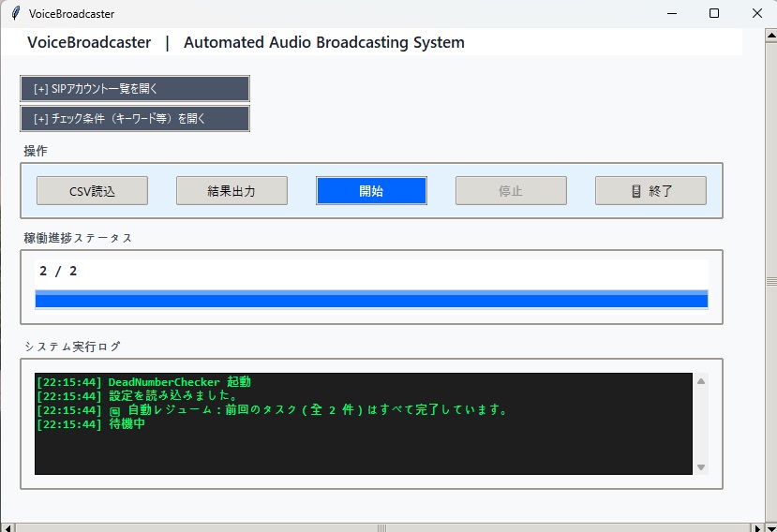Screen dimensions: 777x532
Task: Click the blue progress bar
Action: 372,299
